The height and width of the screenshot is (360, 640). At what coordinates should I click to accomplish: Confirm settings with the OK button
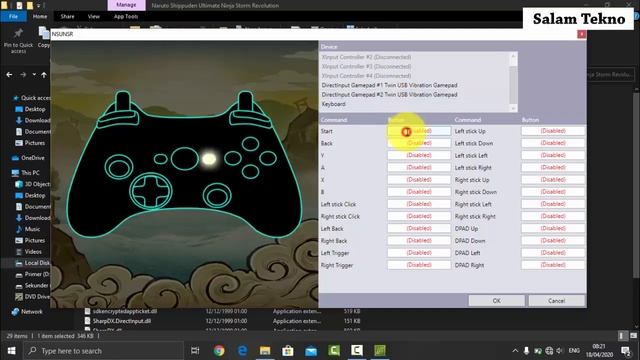click(x=496, y=301)
